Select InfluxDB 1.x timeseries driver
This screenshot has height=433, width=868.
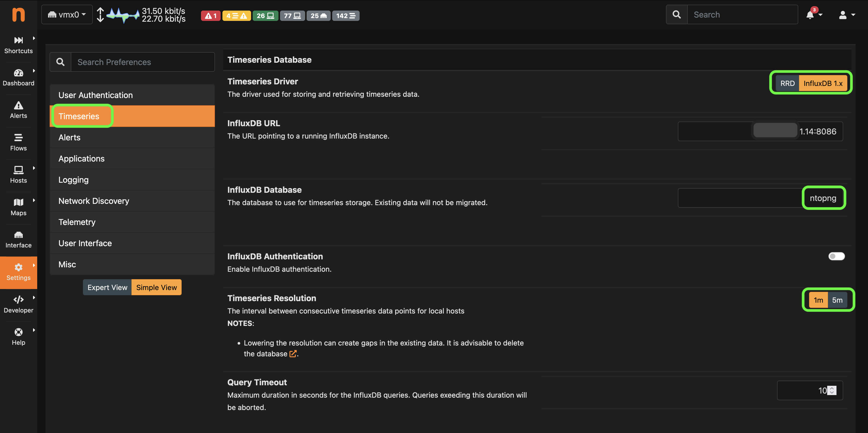[823, 83]
